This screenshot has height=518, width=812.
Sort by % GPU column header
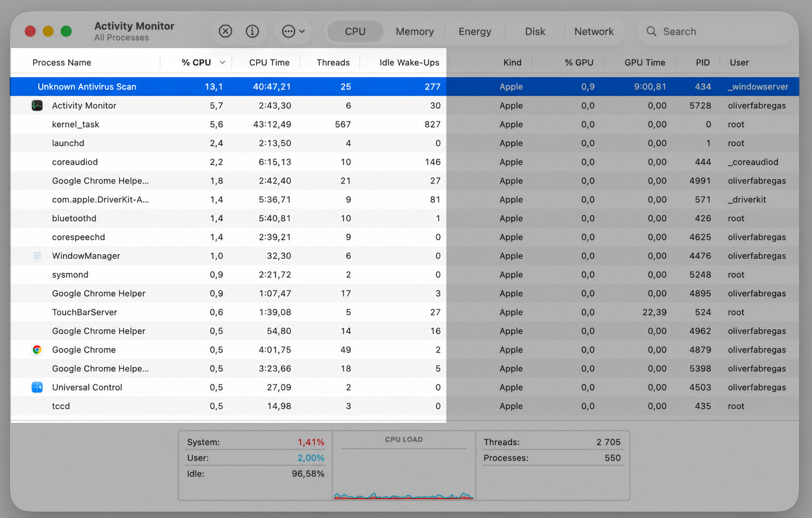[579, 63]
